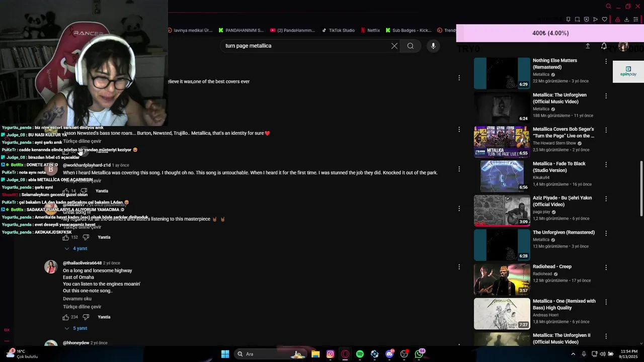Search tabs using magnifier in title bar
Image resolution: width=644 pixels, height=362 pixels.
(x=608, y=7)
